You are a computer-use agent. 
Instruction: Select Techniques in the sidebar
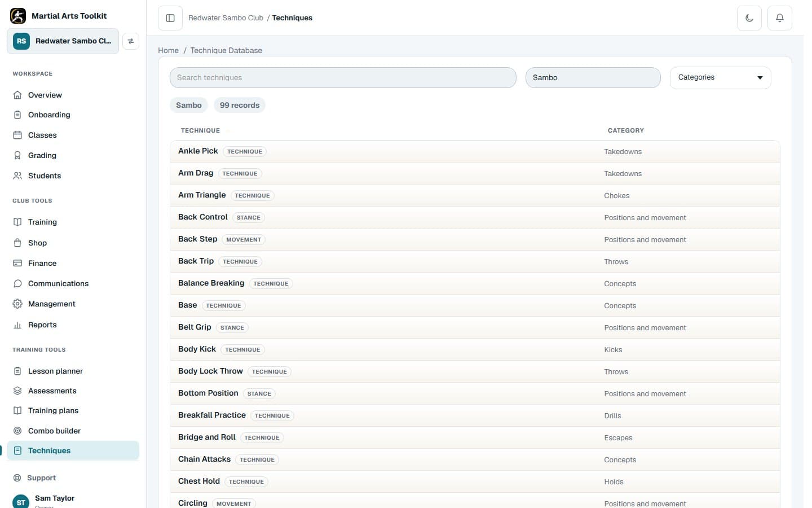pos(73,450)
